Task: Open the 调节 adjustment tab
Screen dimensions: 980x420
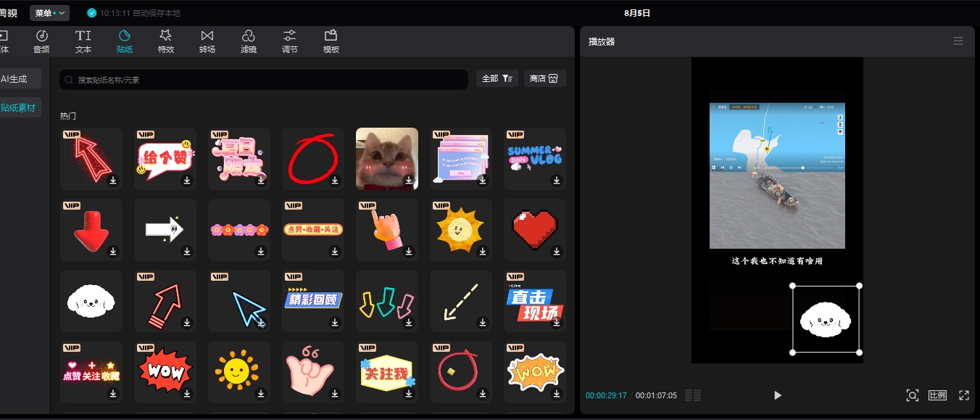Action: coord(289,41)
